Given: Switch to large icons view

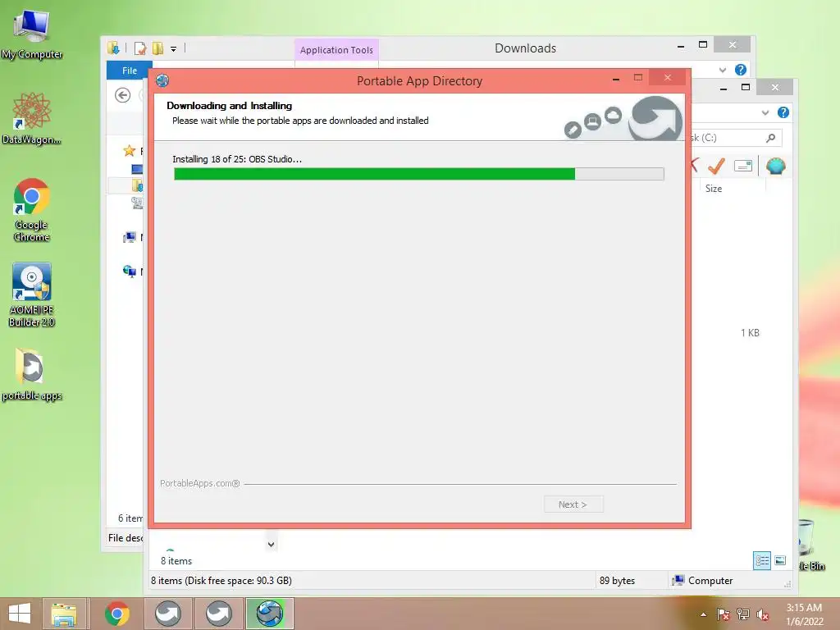Looking at the screenshot, I should coord(780,561).
